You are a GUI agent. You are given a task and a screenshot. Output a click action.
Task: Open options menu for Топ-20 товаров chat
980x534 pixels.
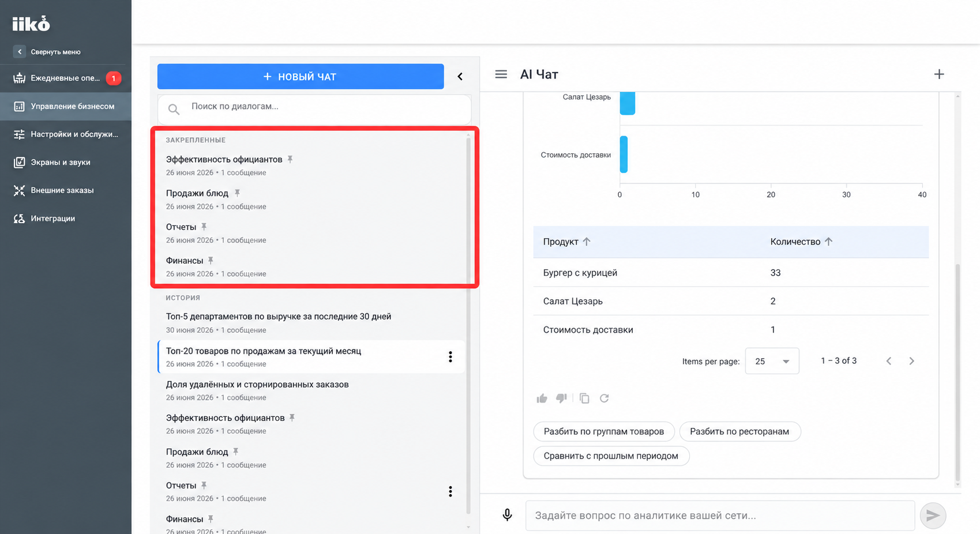(450, 357)
